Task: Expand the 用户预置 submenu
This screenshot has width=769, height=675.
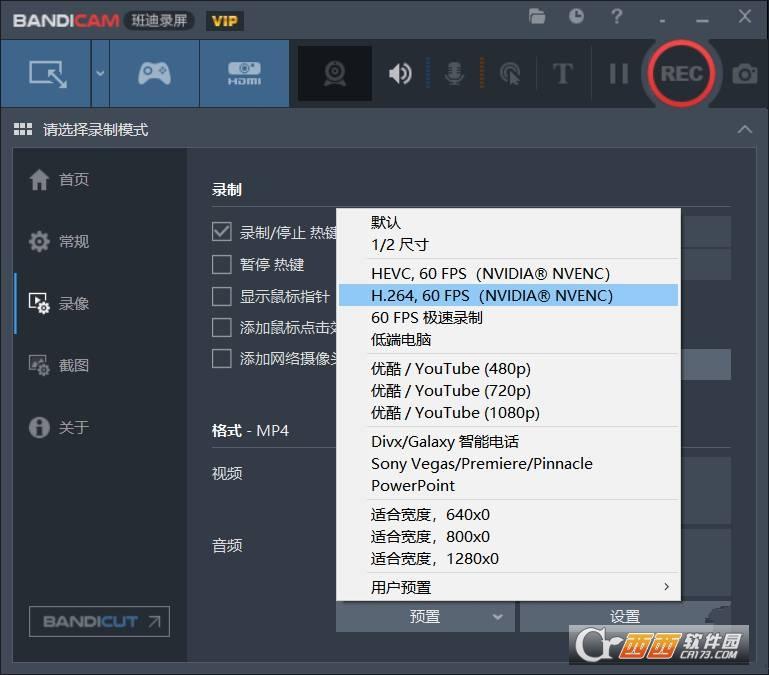Action: point(508,587)
